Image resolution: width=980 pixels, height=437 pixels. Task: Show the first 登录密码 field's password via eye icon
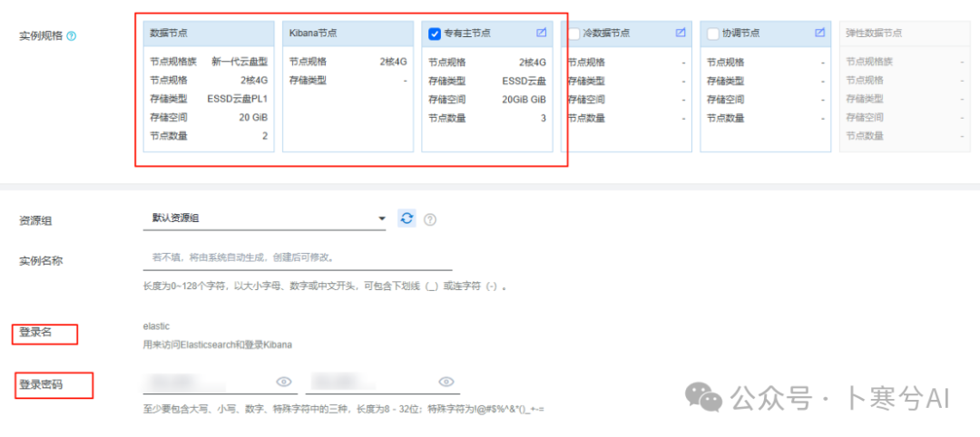283,382
